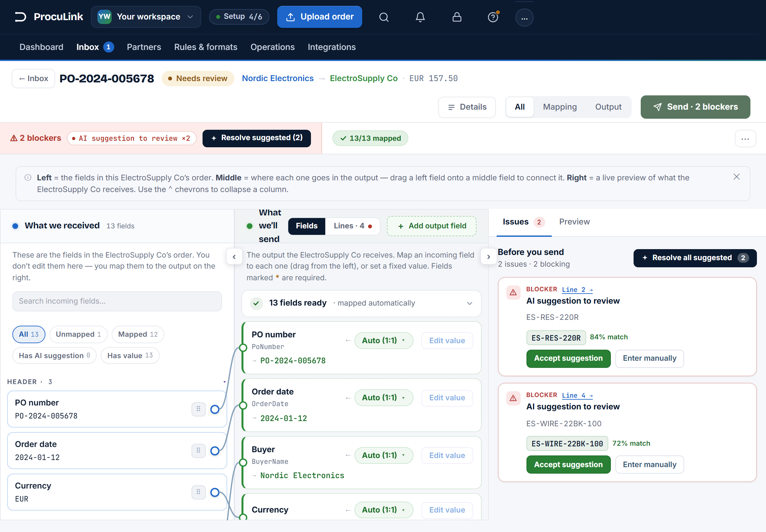Image resolution: width=766 pixels, height=532 pixels.
Task: Grab the Order date drag handle
Action: click(198, 450)
